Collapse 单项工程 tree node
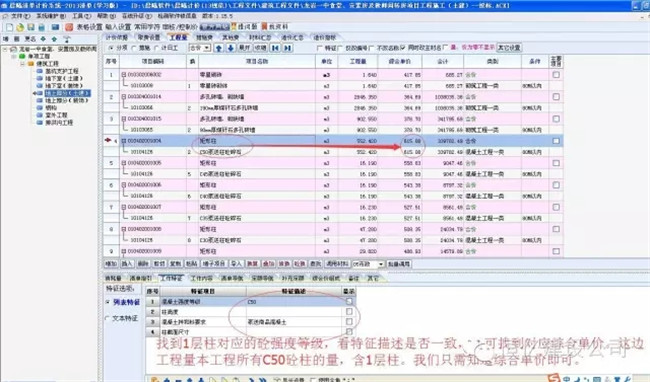 tap(13, 56)
